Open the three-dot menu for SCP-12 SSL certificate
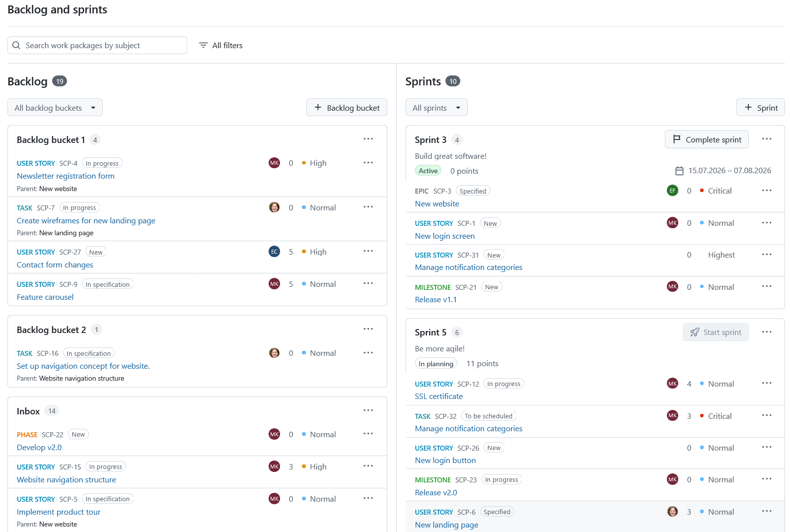790x532 pixels. (767, 383)
